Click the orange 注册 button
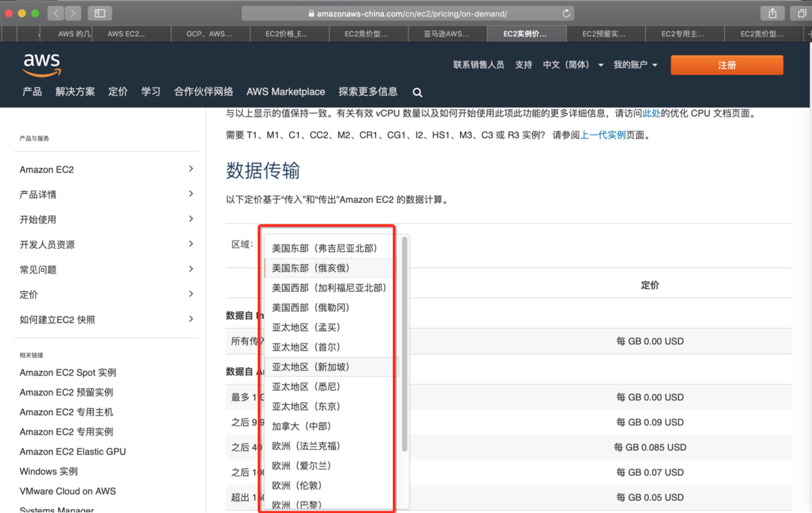The height and width of the screenshot is (513, 812). [727, 65]
